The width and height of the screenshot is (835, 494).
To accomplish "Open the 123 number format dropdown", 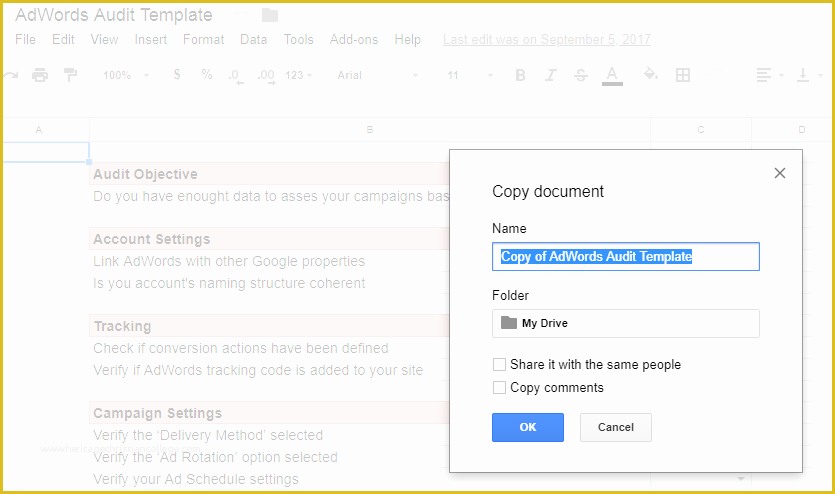I will [299, 75].
